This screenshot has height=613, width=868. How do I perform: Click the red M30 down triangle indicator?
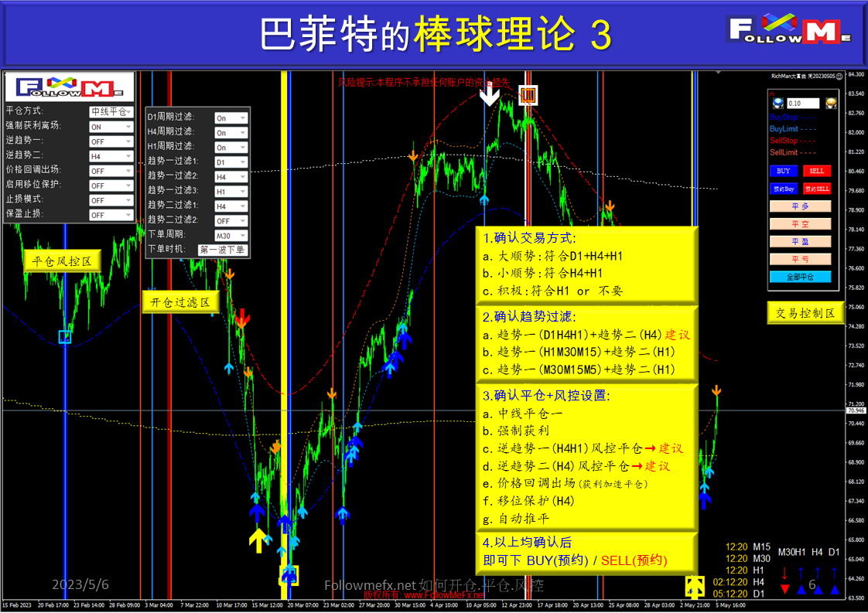785,589
